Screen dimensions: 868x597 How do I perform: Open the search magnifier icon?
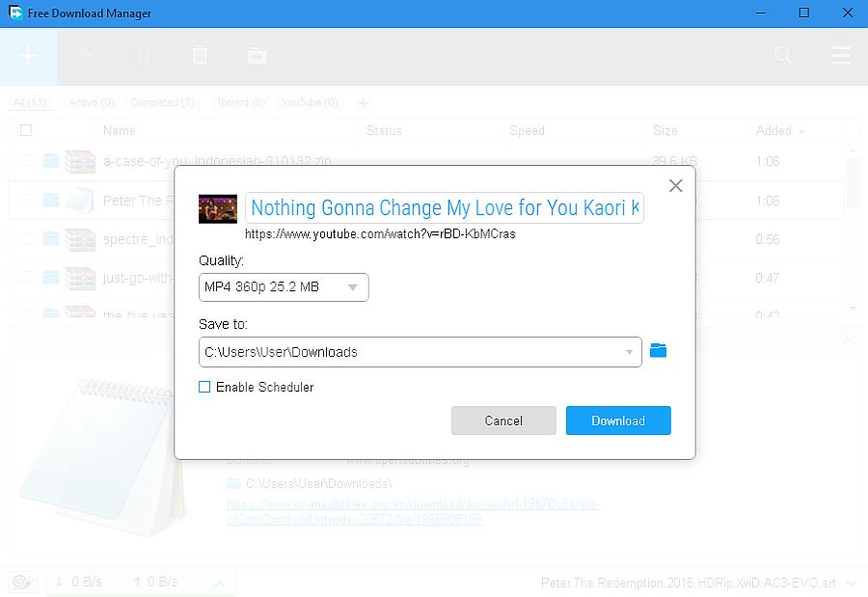(783, 56)
